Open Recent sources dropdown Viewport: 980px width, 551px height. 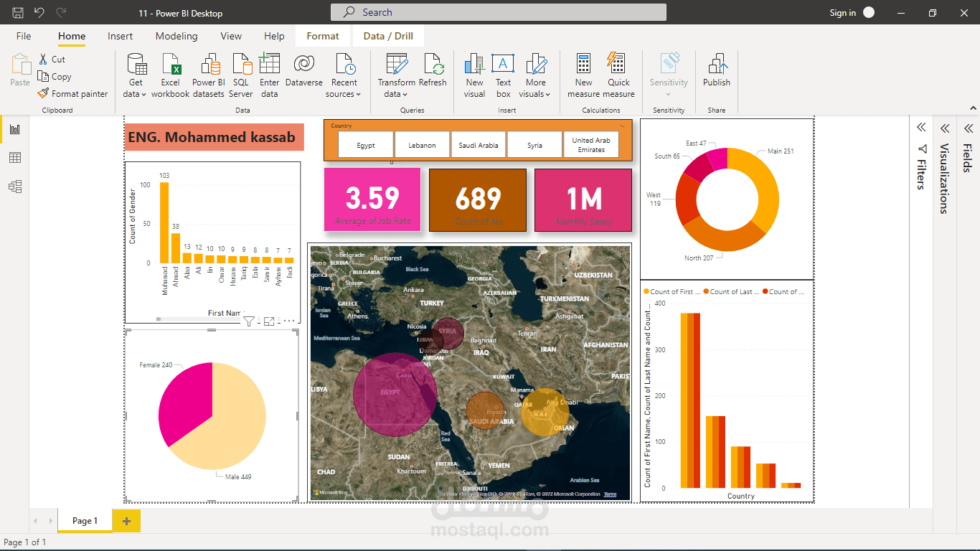(344, 94)
